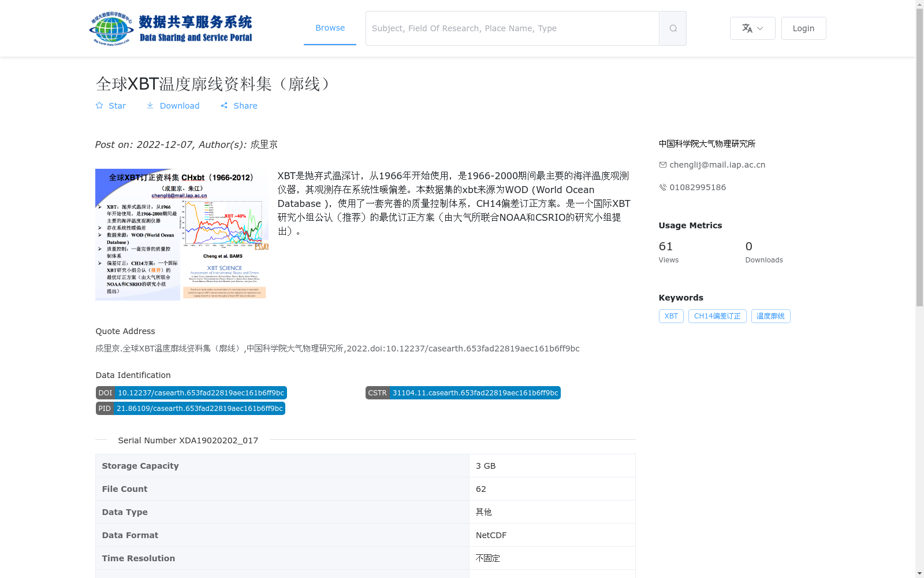Click the PID identifier badge

point(191,409)
